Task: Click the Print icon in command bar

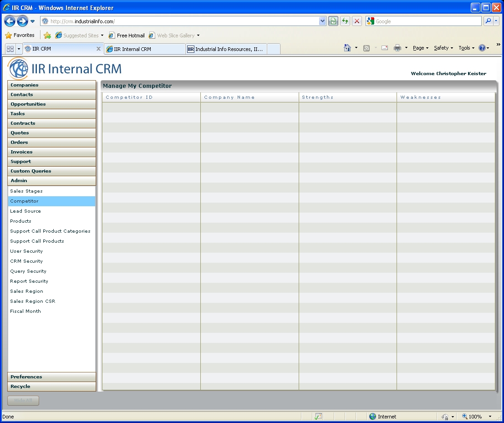Action: pos(397,48)
